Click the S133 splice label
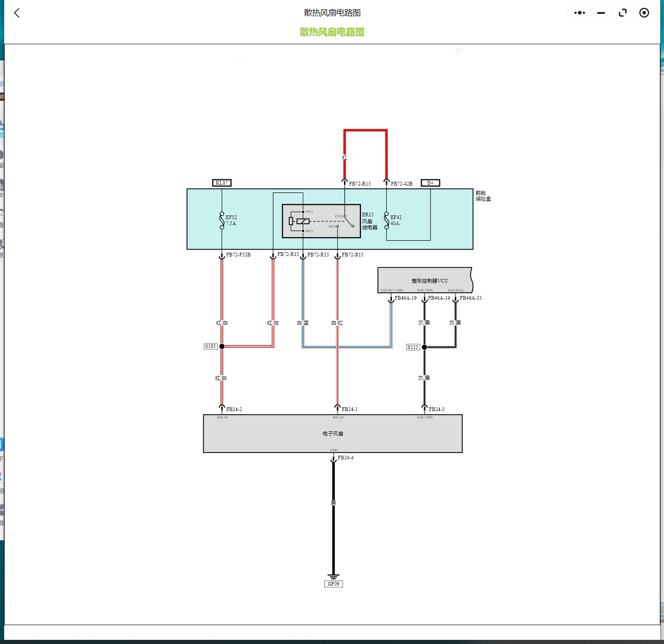Screen dimensions: 664x644 tap(413, 347)
